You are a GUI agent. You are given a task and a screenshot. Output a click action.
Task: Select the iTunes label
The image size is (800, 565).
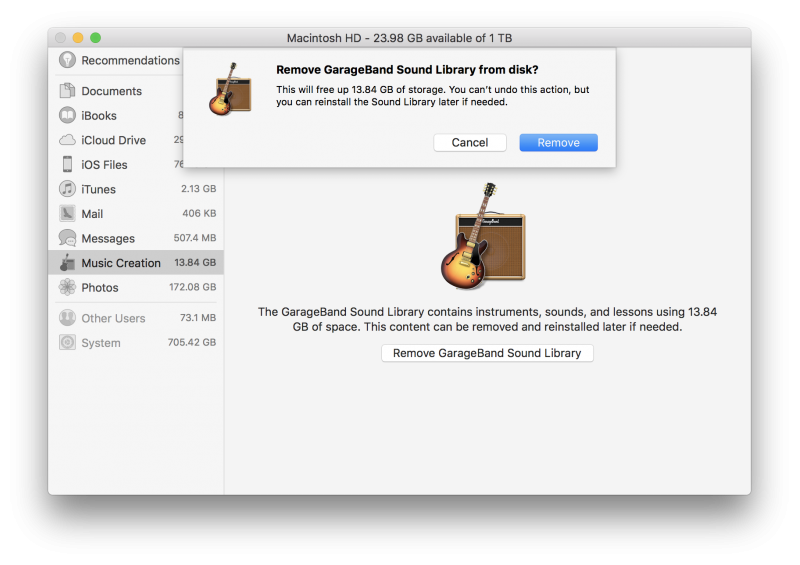click(98, 189)
